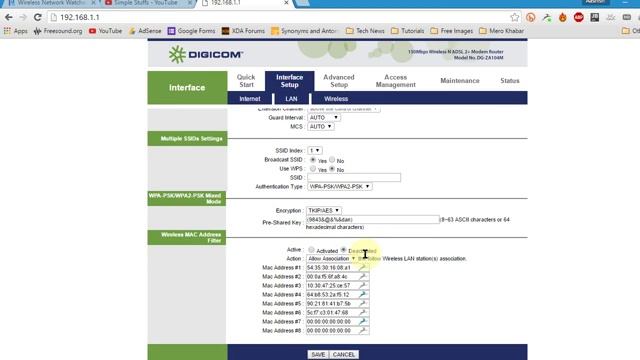Set Use WPS to No

332,169
